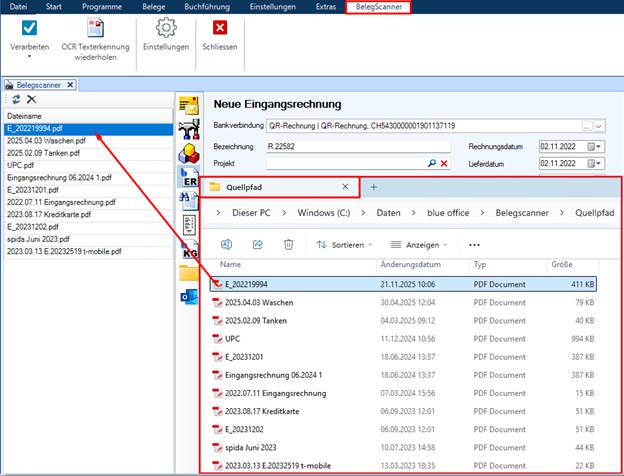Screen dimensions: 624x476
Task: Click the red Schliessen icon
Action: [x=220, y=28]
